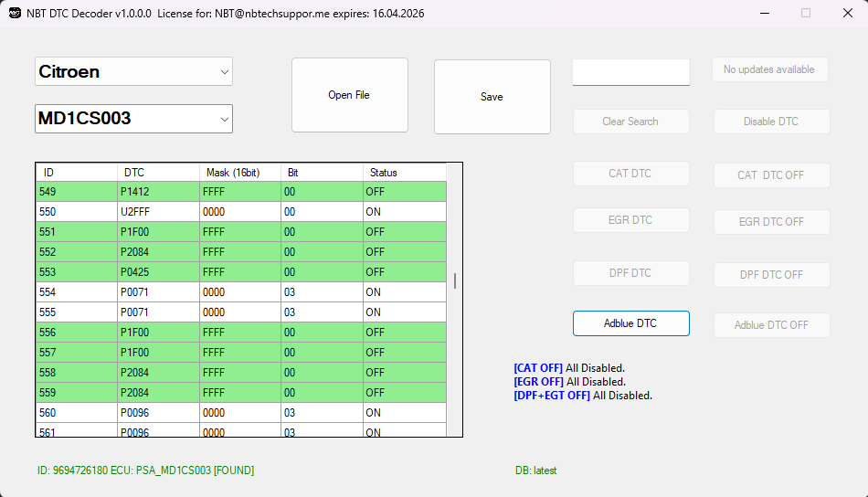Select ID cell 555

coord(77,312)
